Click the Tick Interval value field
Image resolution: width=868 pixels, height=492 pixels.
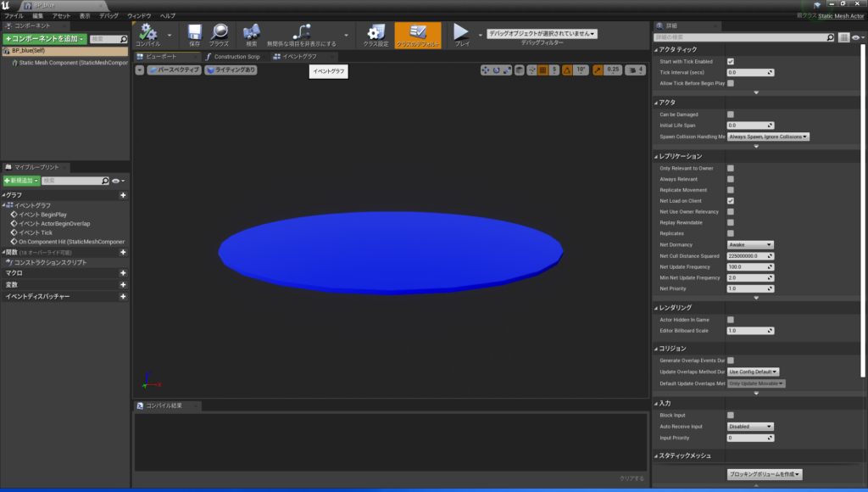(749, 73)
